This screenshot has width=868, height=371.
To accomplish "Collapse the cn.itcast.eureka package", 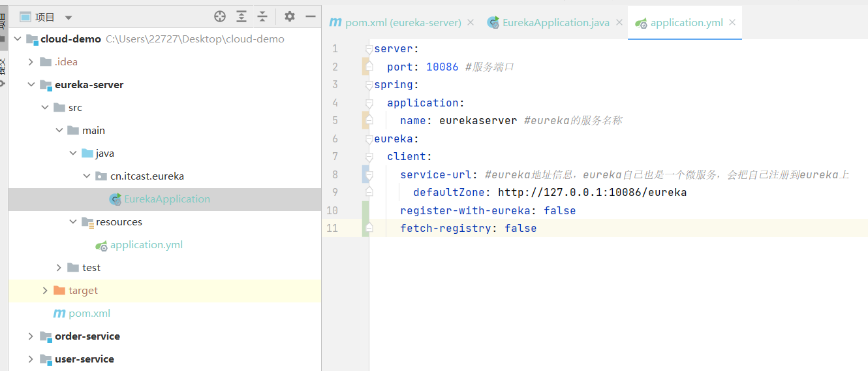I will tap(87, 176).
